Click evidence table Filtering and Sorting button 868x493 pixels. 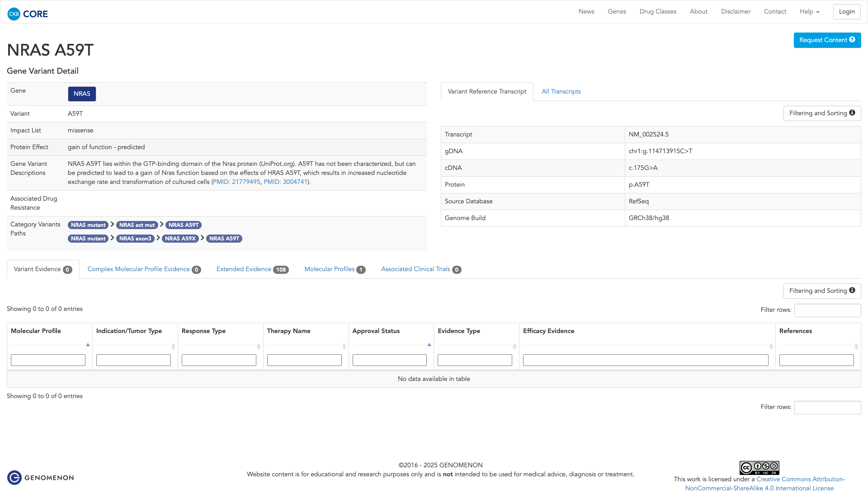[822, 291]
